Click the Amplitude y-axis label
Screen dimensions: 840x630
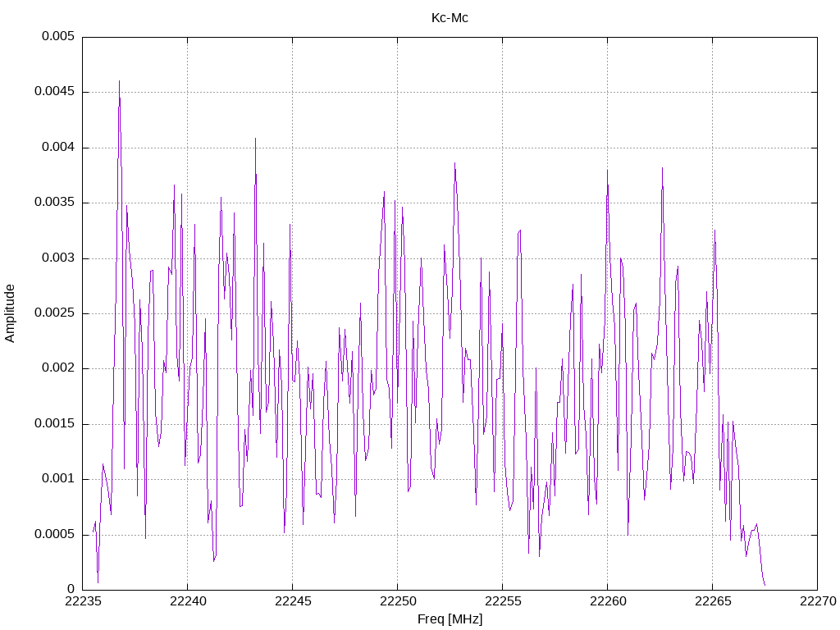(10, 313)
